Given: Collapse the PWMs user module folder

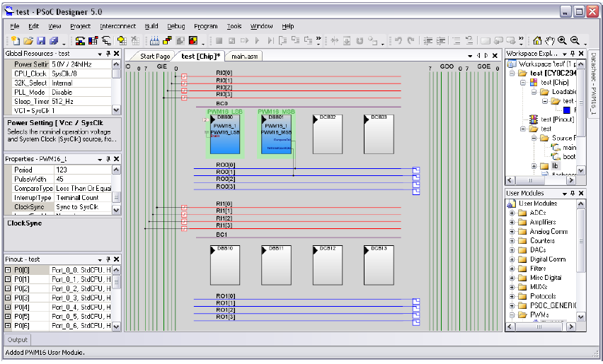Looking at the screenshot, I should point(512,315).
